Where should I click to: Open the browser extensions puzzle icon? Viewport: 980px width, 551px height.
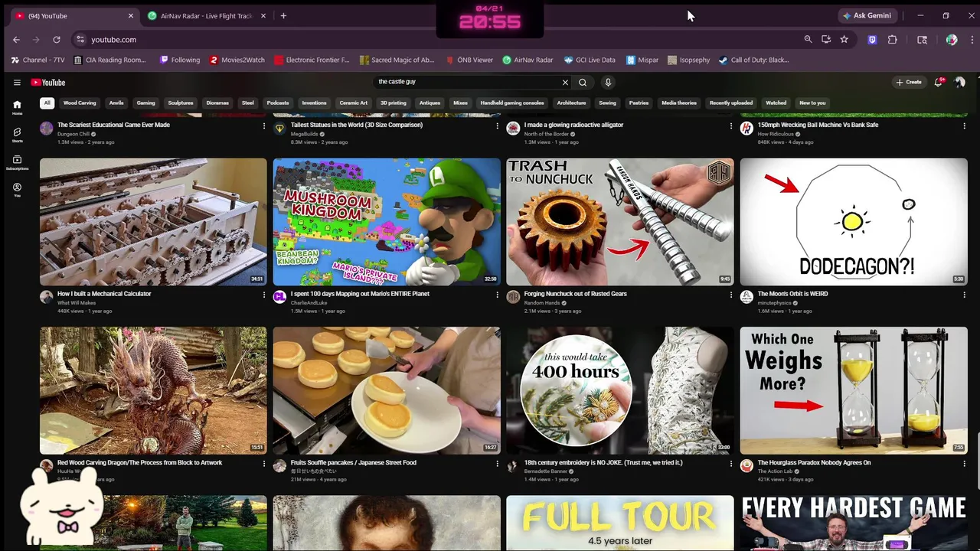[893, 40]
